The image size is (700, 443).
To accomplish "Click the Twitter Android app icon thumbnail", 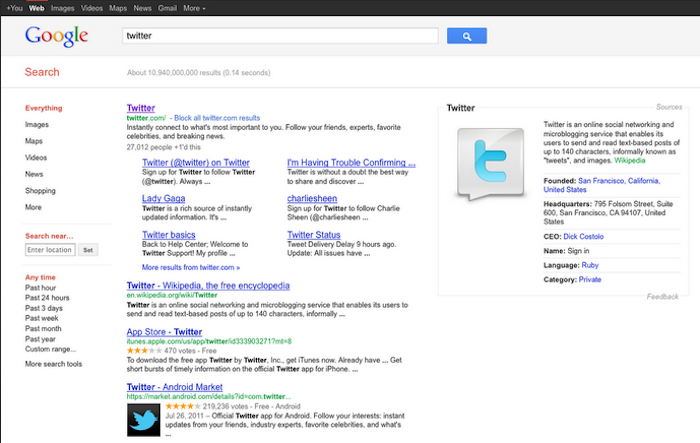I will [x=146, y=420].
